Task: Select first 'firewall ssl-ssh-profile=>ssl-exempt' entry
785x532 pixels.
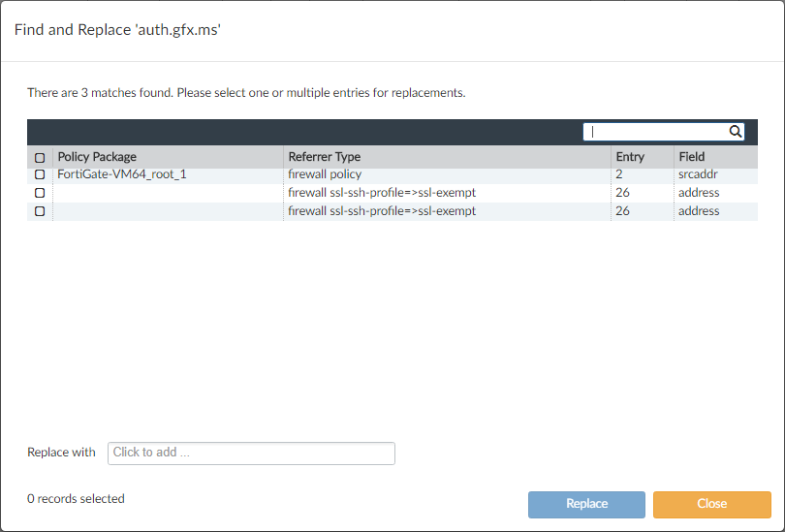Action: tap(382, 193)
